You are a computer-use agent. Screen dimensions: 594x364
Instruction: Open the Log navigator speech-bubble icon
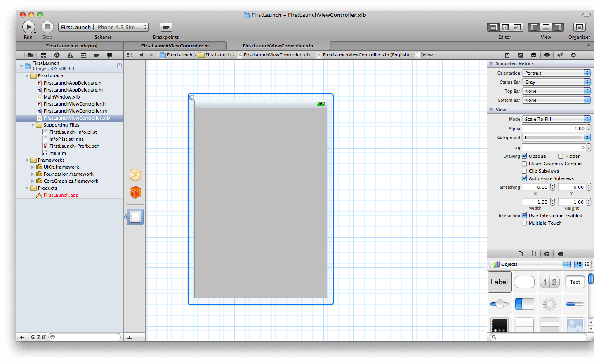(x=110, y=55)
